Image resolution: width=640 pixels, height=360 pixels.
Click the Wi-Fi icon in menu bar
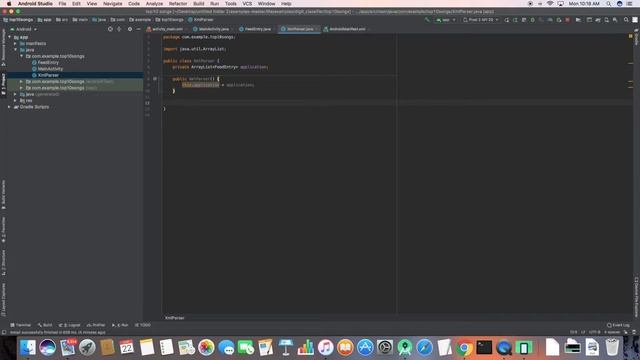(x=550, y=4)
